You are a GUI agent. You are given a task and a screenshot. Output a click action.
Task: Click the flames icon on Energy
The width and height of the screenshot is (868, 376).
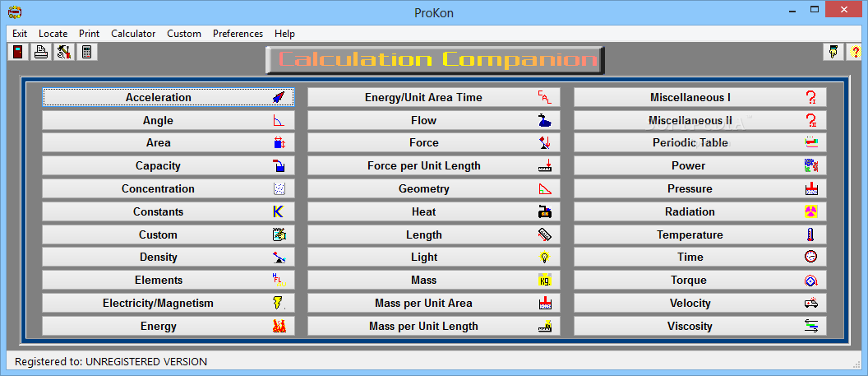pyautogui.click(x=279, y=326)
